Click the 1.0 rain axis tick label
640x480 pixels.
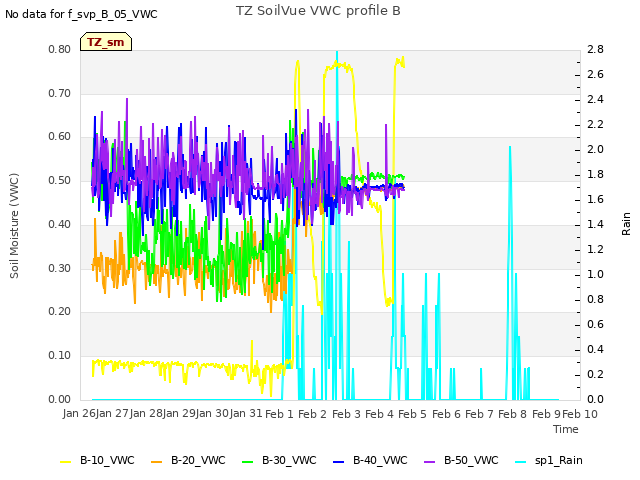pos(596,274)
